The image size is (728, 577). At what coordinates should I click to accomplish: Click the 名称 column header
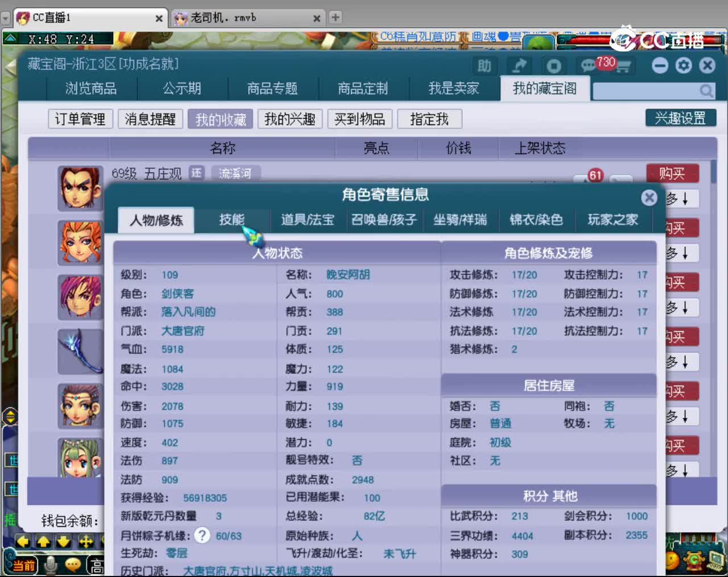coord(222,148)
